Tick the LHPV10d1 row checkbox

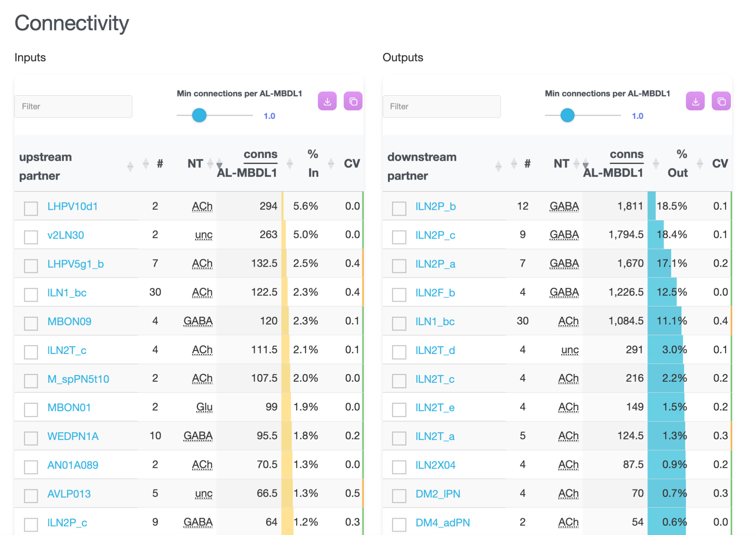click(x=31, y=208)
